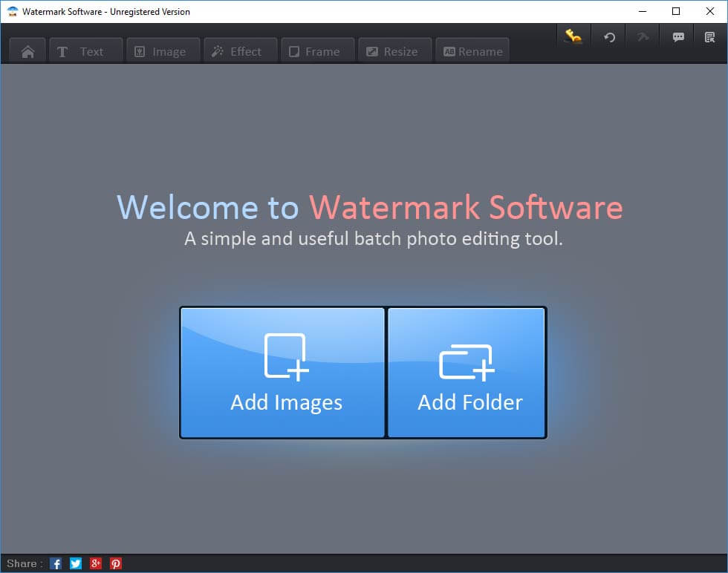
Task: Share on Google Plus
Action: [x=96, y=563]
